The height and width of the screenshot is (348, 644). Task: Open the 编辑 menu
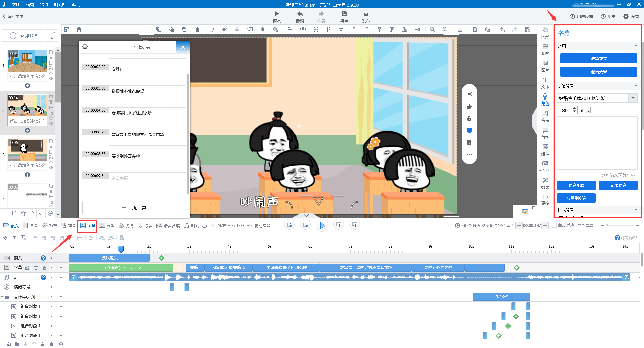30,5
